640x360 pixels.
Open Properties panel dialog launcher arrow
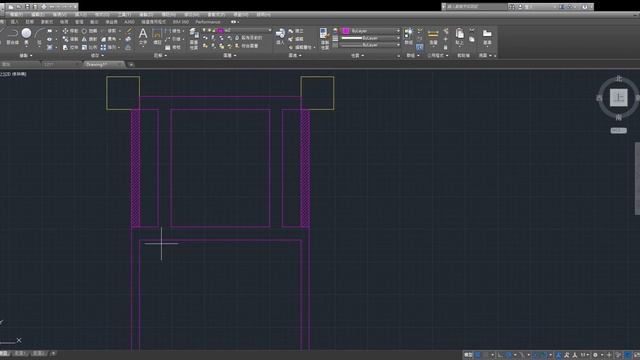pos(398,56)
